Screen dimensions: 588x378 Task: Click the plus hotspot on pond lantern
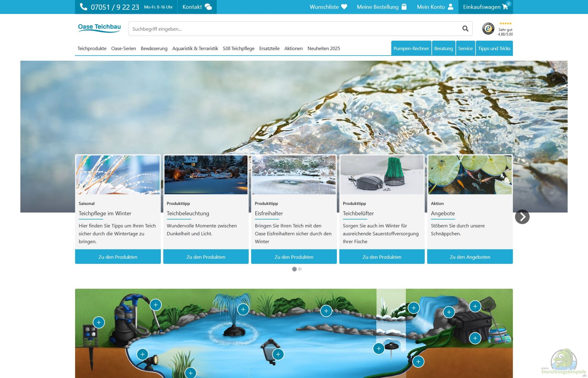(278, 354)
